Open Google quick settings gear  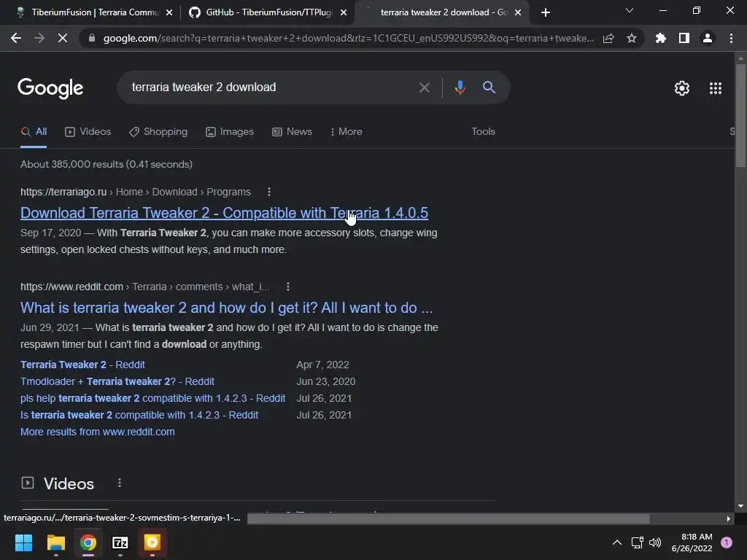(x=682, y=88)
